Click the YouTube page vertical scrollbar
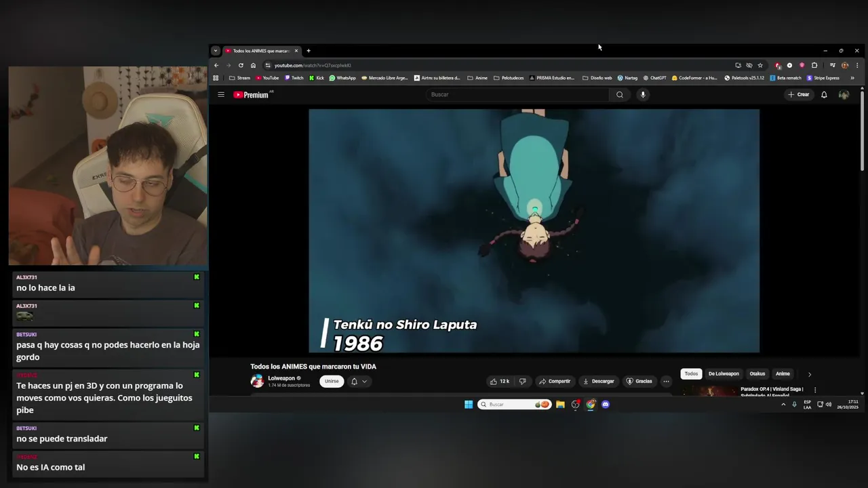 [x=863, y=131]
